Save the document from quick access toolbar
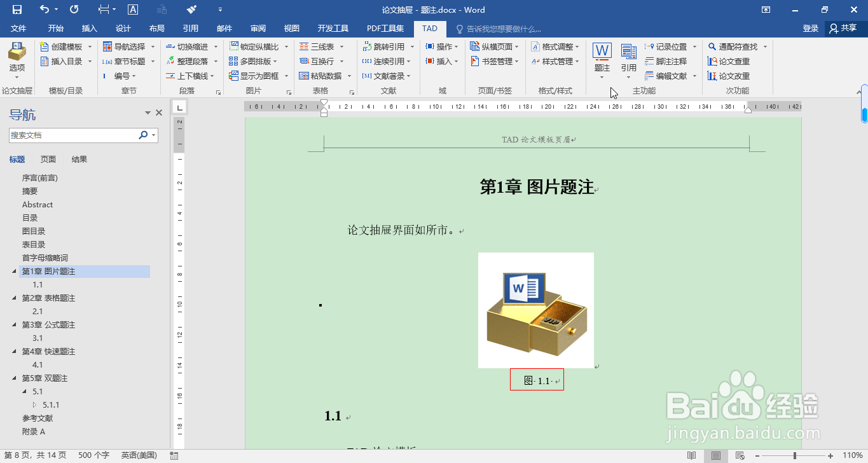 point(17,10)
